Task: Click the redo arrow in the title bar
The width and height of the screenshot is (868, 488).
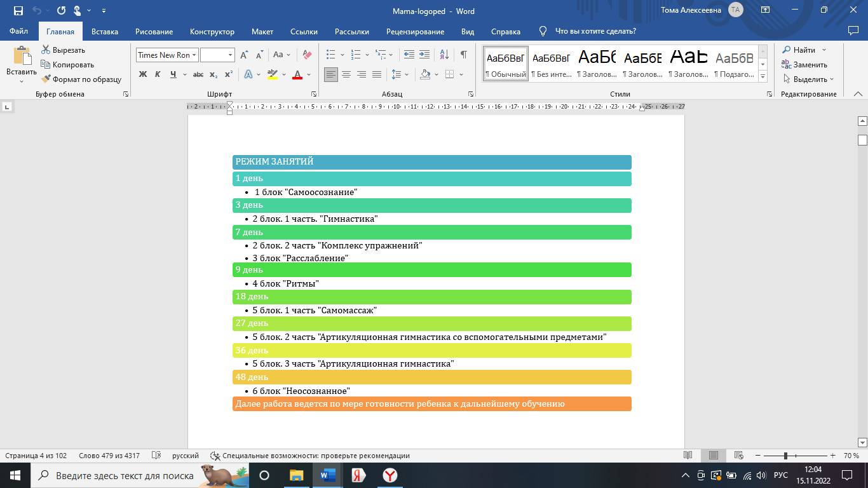Action: pyautogui.click(x=61, y=10)
